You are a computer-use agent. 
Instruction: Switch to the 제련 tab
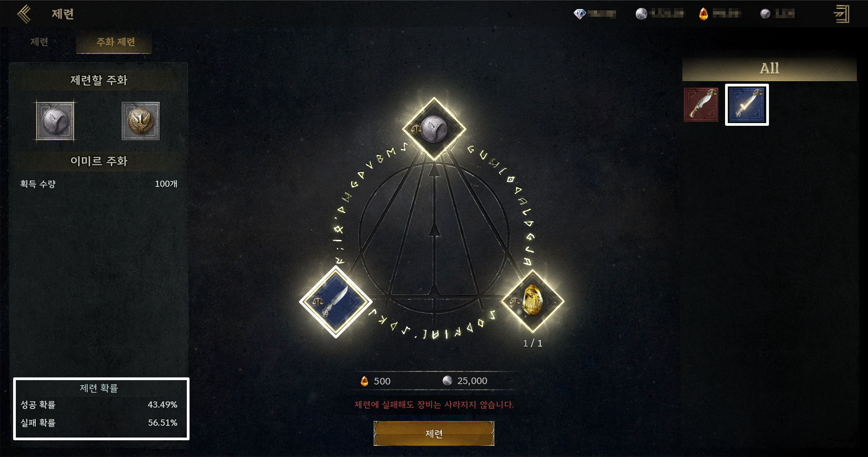[39, 42]
